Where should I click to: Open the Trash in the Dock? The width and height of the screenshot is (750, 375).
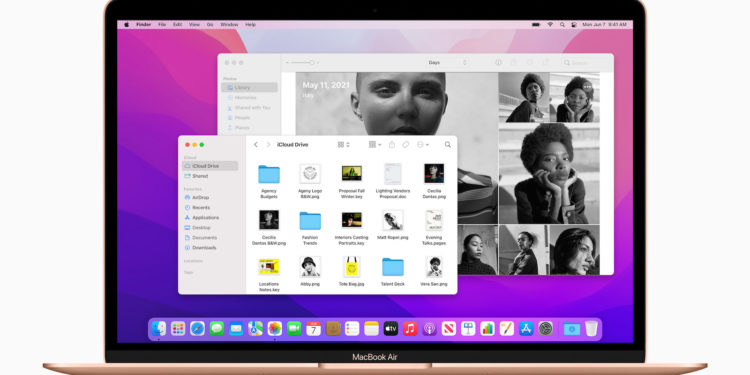pos(591,329)
